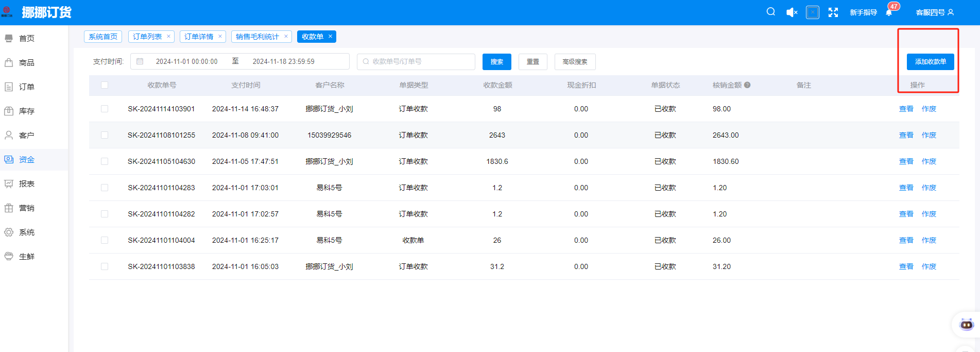Switch to the 订单列表 tab

pyautogui.click(x=147, y=37)
